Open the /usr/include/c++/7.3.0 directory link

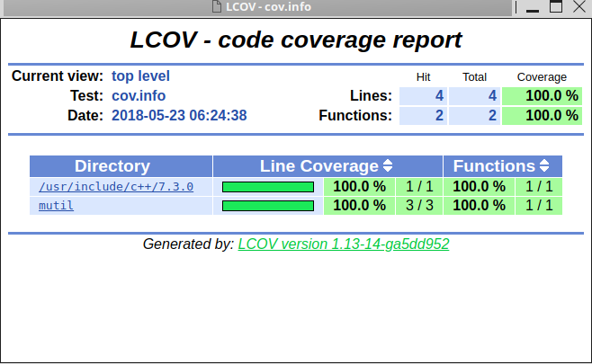[116, 187]
